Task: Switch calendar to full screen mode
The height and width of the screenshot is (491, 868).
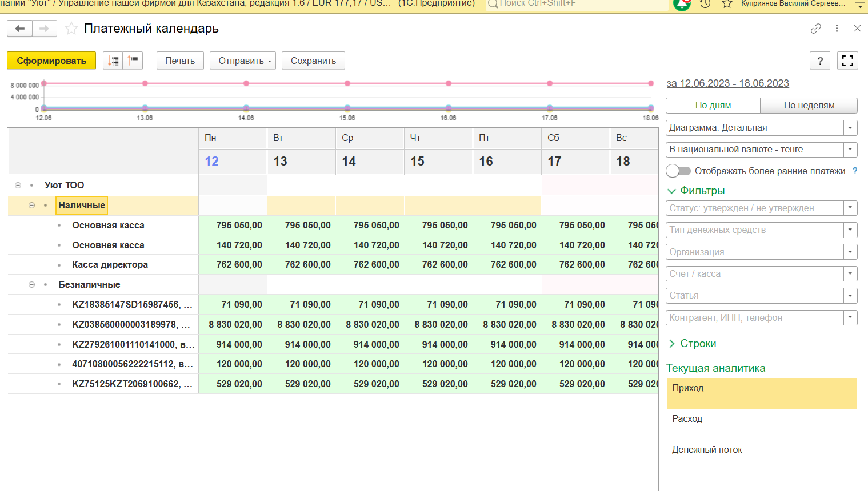Action: pos(847,61)
